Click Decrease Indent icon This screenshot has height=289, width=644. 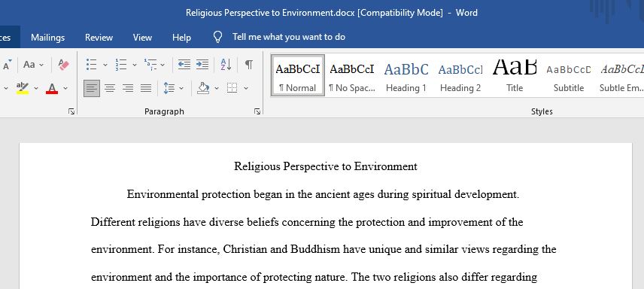click(x=184, y=65)
